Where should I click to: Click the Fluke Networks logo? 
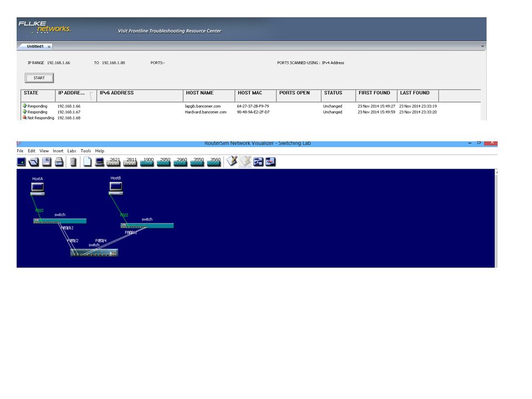pos(44,27)
